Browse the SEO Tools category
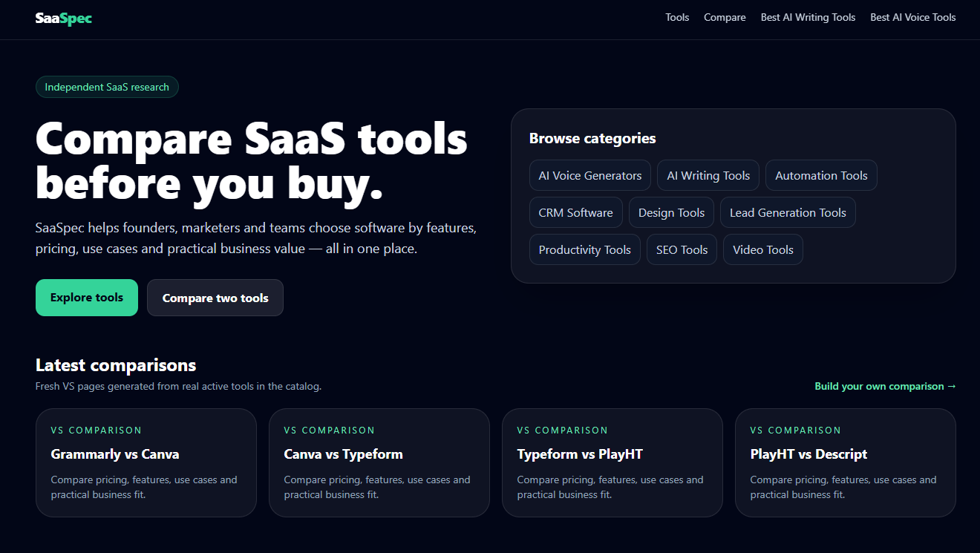This screenshot has height=553, width=980. [682, 249]
